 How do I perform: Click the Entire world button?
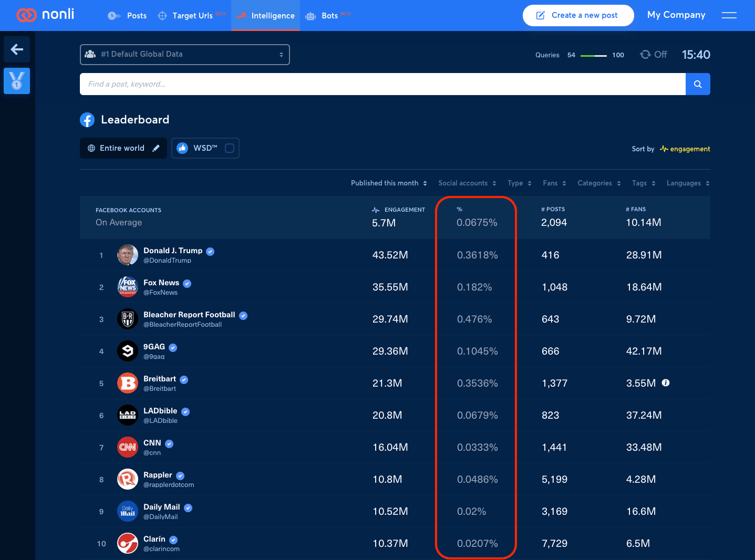[123, 148]
